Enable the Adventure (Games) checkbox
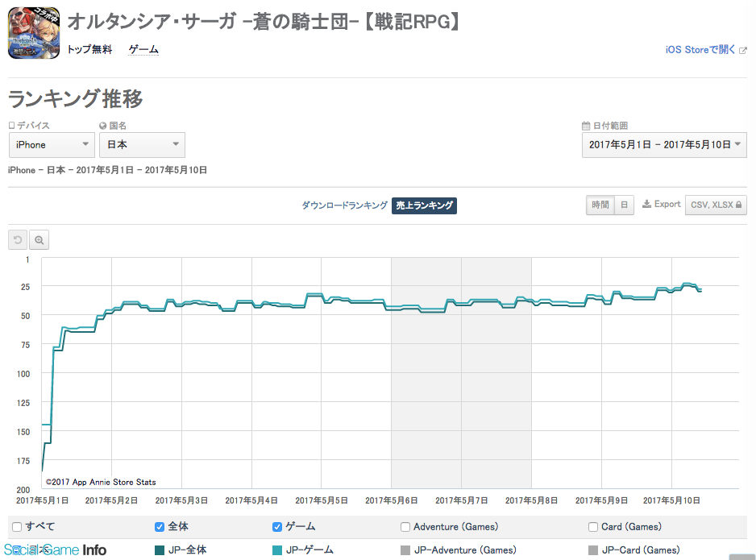Screen dimensions: 756x560 click(405, 527)
